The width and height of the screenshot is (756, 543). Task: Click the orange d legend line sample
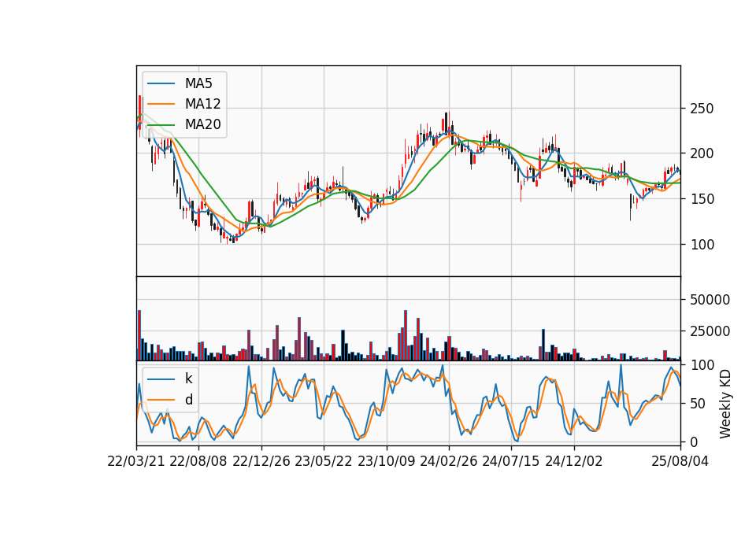pyautogui.click(x=161, y=400)
